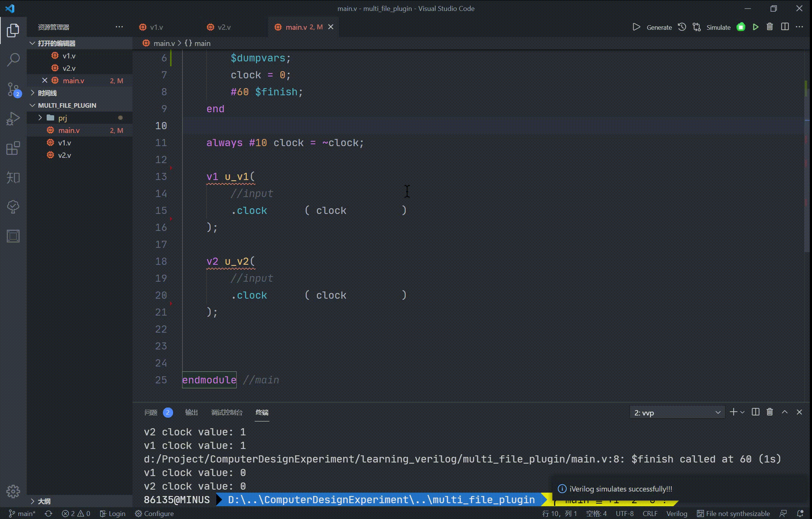Run iVerilog simulation via Simulate icon
The height and width of the screenshot is (519, 812).
718,27
